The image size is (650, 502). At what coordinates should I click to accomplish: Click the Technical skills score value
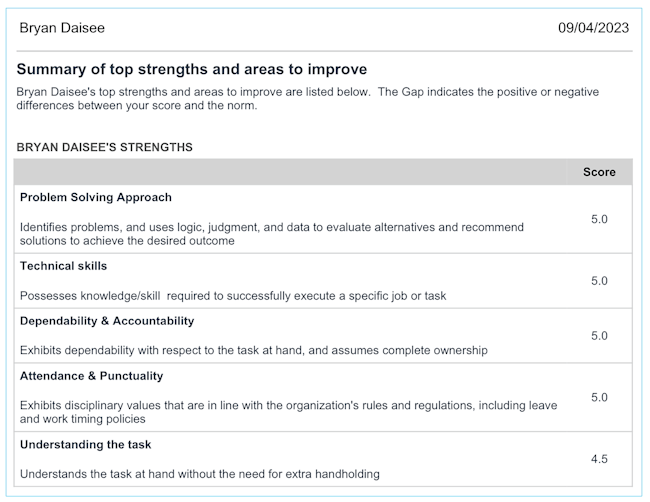point(599,281)
